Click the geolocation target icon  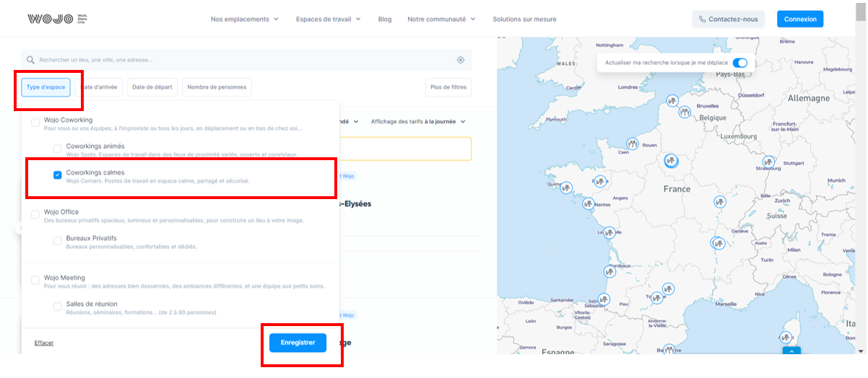pyautogui.click(x=461, y=60)
